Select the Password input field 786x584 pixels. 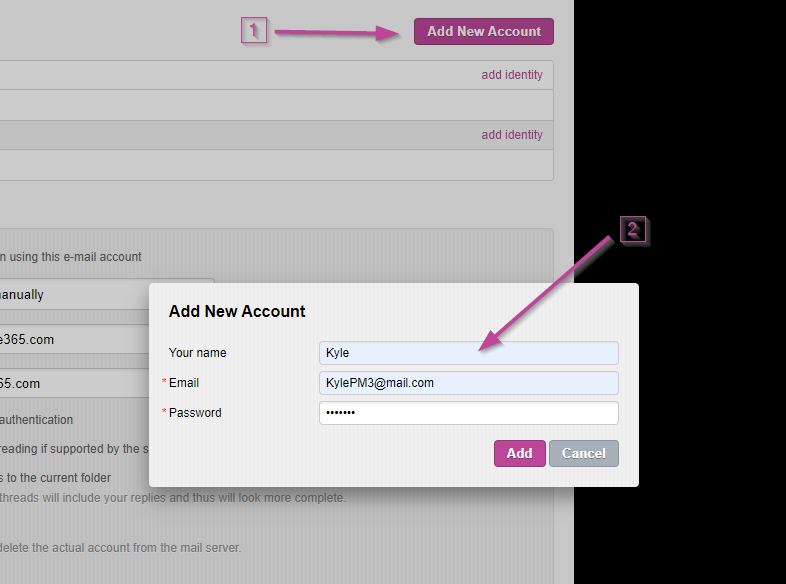tap(468, 413)
